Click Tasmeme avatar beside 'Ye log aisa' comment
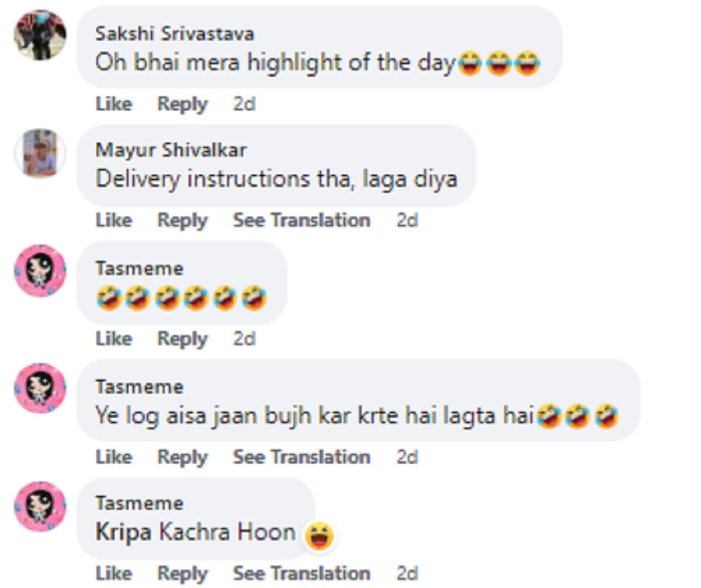 click(40, 389)
